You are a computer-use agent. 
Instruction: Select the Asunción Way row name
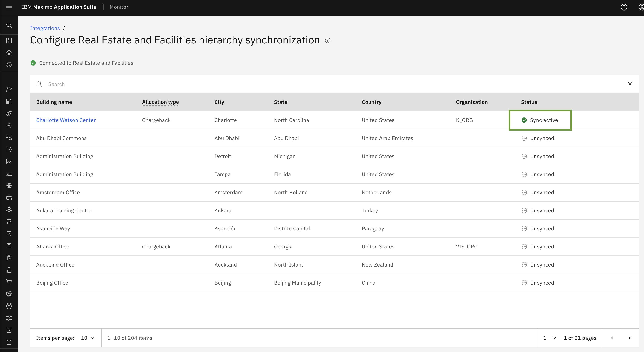[53, 229]
